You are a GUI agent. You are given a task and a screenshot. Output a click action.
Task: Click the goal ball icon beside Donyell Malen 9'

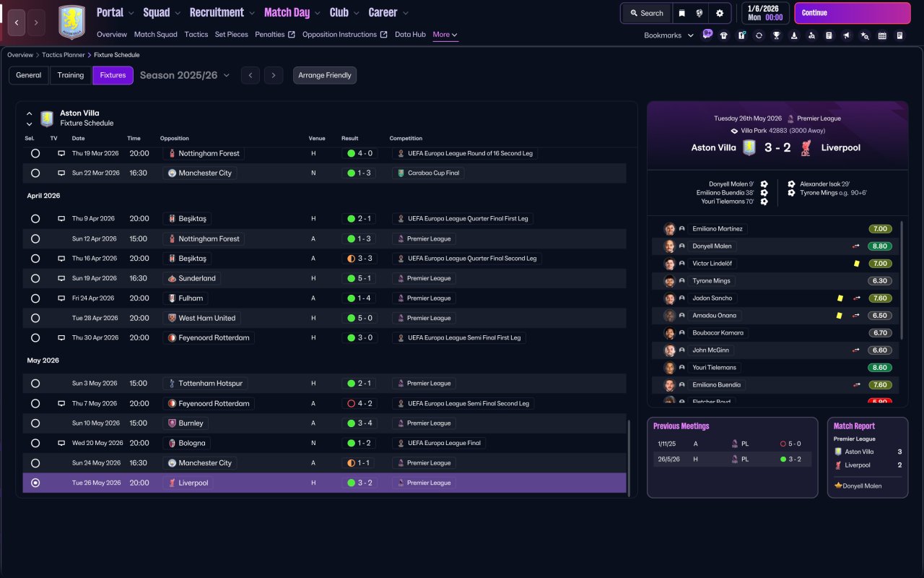(764, 184)
